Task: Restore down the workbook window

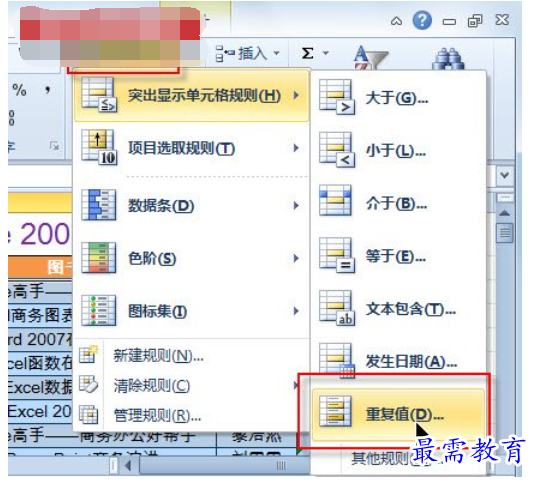Action: pyautogui.click(x=475, y=21)
